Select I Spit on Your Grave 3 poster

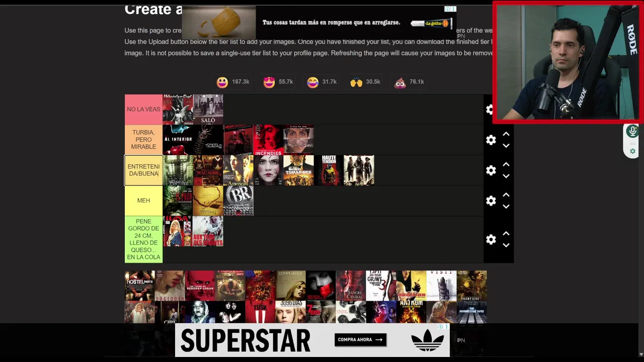(381, 286)
